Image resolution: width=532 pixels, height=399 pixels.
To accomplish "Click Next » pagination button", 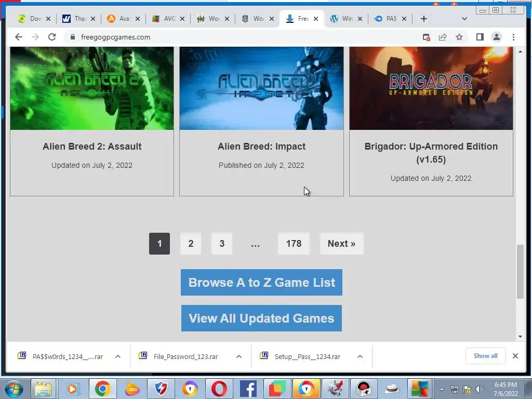I will [x=341, y=243].
